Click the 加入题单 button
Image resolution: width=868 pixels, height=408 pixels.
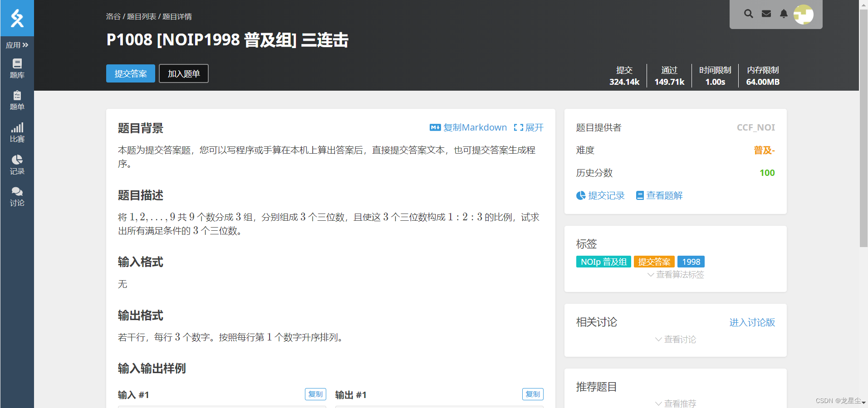click(x=184, y=73)
